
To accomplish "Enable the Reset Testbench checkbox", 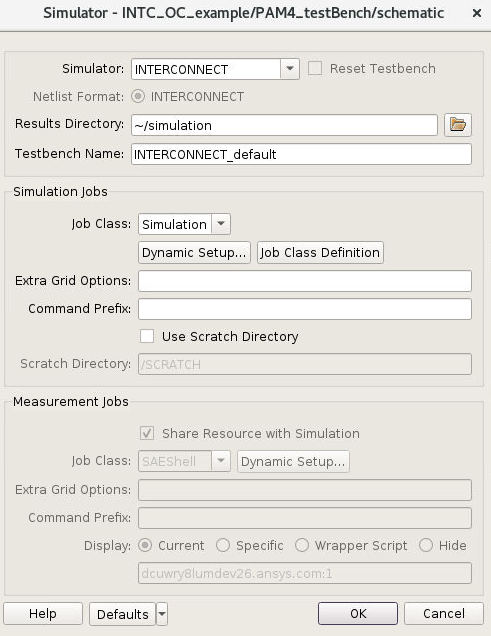I will click(315, 69).
